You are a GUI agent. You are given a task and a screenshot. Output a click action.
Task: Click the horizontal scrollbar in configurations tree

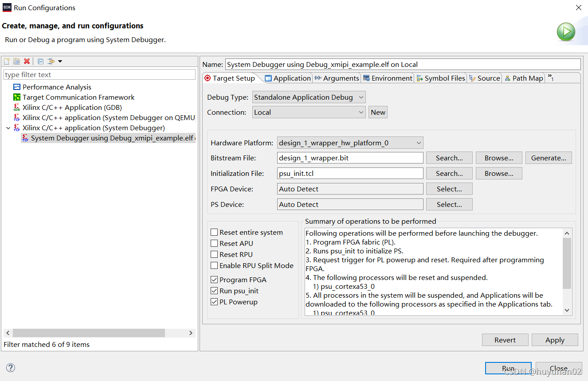point(89,333)
